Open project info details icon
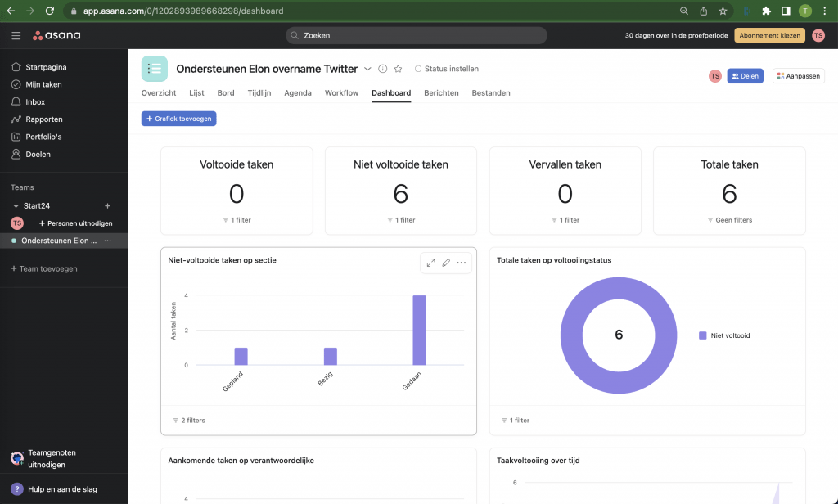The image size is (838, 504). coord(383,69)
